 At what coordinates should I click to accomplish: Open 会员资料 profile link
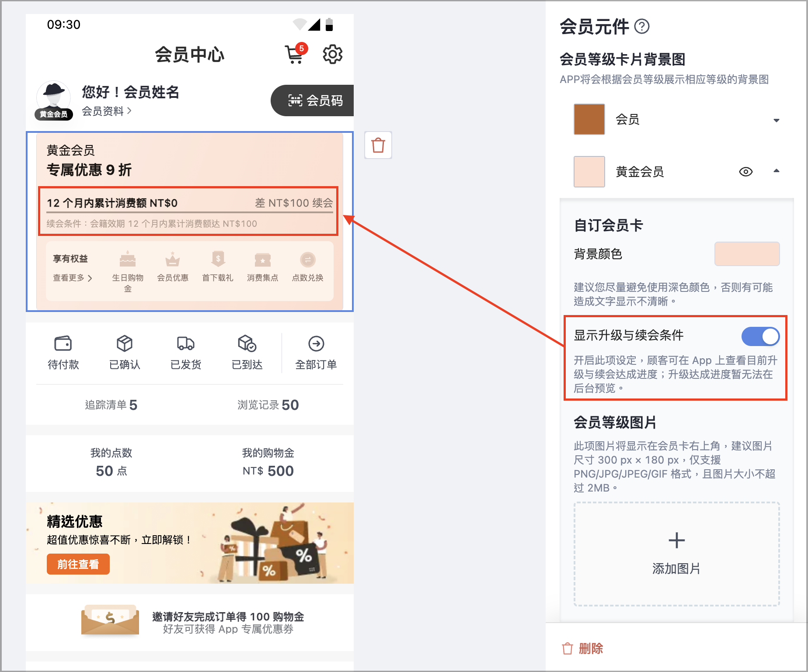[x=106, y=111]
